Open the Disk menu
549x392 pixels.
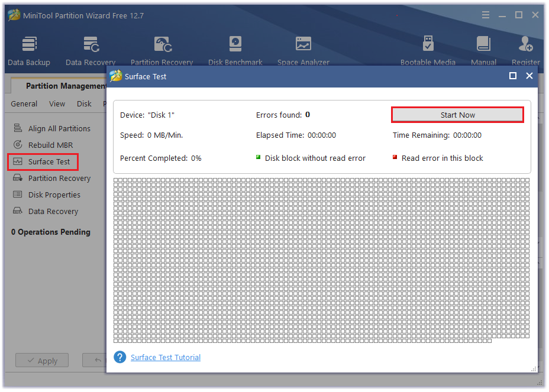click(84, 104)
